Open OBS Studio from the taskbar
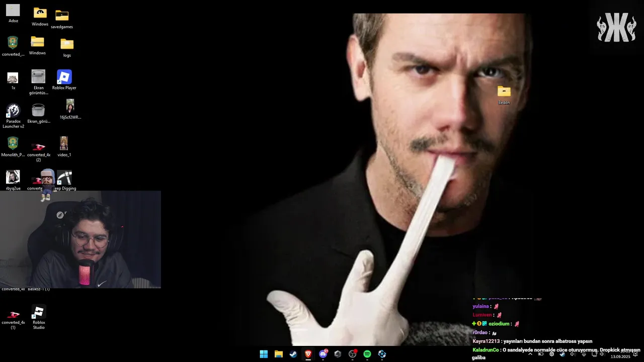 pyautogui.click(x=353, y=354)
